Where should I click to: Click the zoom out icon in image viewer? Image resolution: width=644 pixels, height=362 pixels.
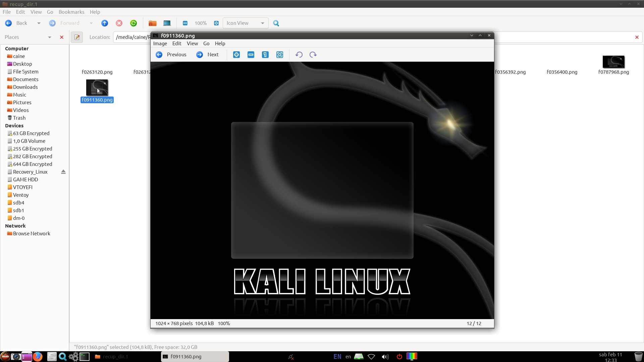coord(251,55)
